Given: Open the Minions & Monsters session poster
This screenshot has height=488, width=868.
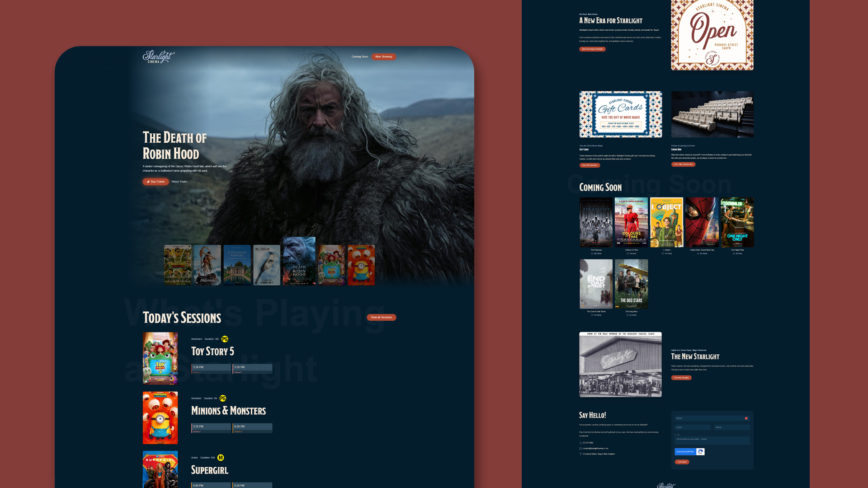Looking at the screenshot, I should click(160, 418).
